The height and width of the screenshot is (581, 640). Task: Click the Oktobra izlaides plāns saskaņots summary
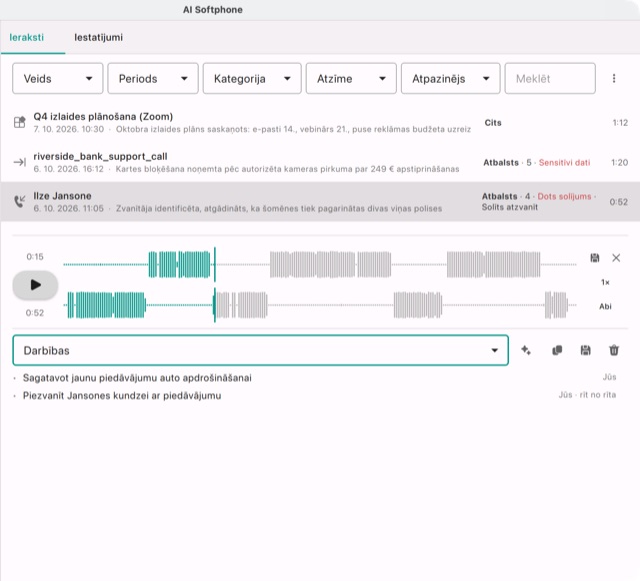pyautogui.click(x=293, y=129)
